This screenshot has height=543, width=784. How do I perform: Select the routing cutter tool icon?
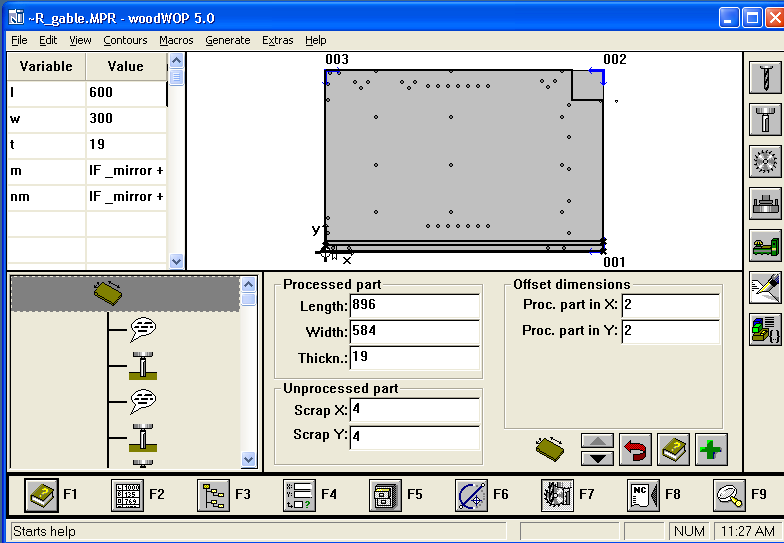click(765, 120)
